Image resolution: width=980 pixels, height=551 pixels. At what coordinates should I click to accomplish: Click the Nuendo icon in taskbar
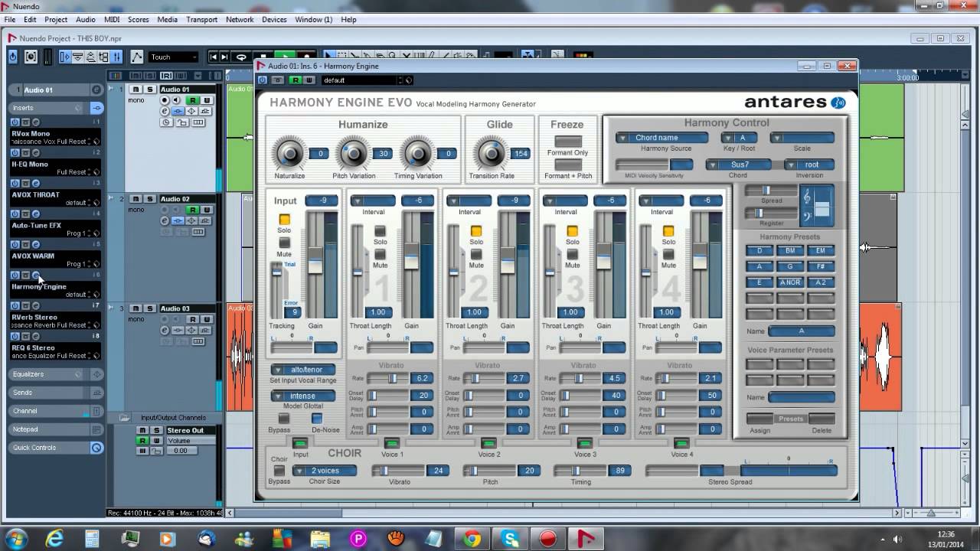[586, 539]
